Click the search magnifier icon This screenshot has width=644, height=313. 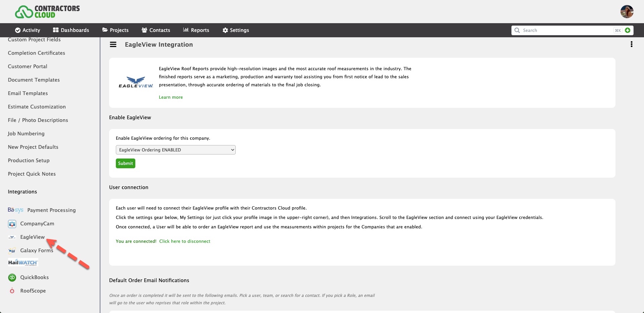tap(517, 30)
